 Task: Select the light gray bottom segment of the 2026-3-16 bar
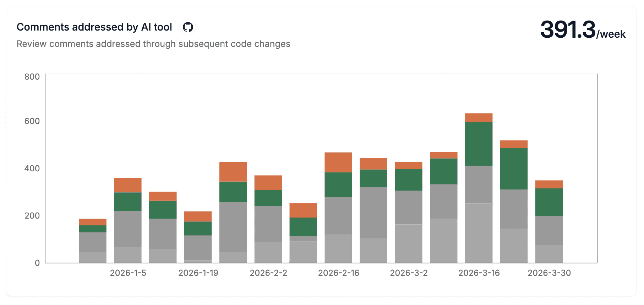tap(479, 233)
